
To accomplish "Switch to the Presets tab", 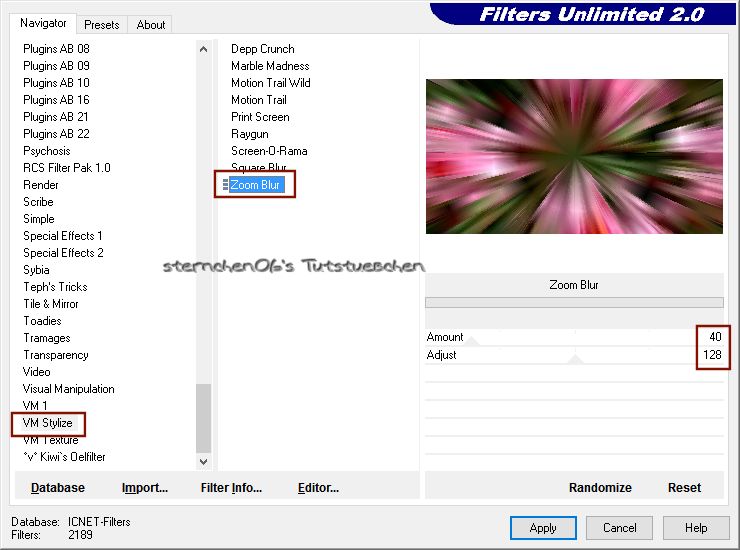I will tap(102, 25).
